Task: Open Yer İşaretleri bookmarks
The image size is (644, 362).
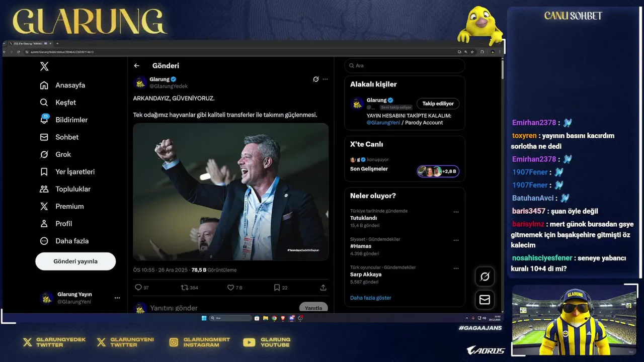Action: click(67, 172)
